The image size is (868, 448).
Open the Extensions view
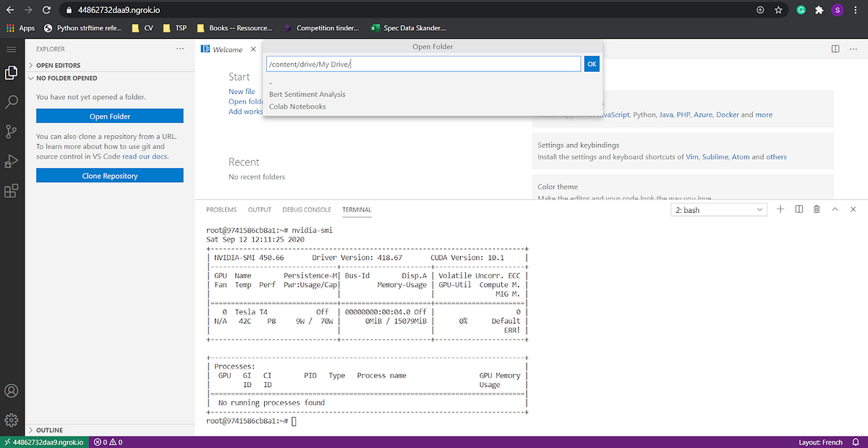tap(10, 190)
